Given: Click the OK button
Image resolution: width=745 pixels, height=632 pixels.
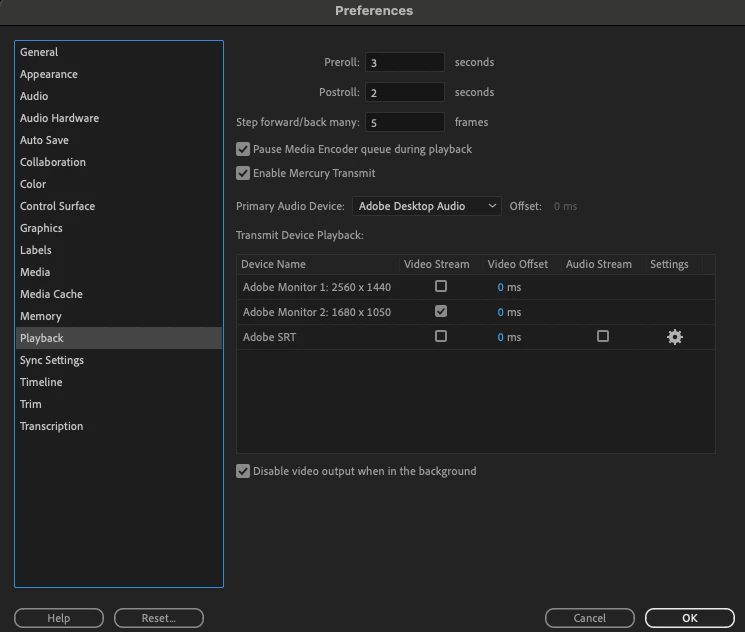Looking at the screenshot, I should point(689,618).
